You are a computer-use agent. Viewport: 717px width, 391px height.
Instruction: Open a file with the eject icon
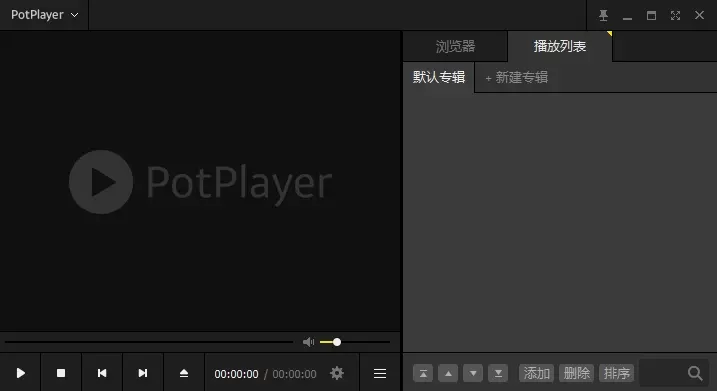184,373
